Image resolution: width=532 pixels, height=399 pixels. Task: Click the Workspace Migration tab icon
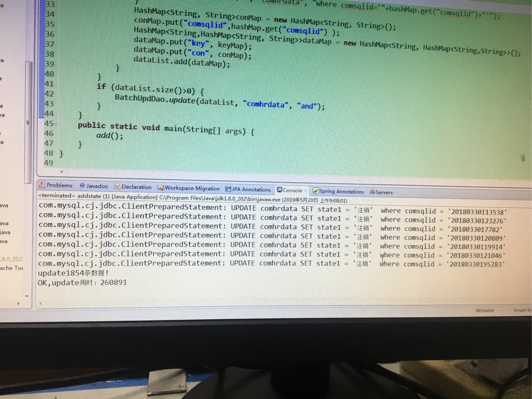tap(161, 188)
